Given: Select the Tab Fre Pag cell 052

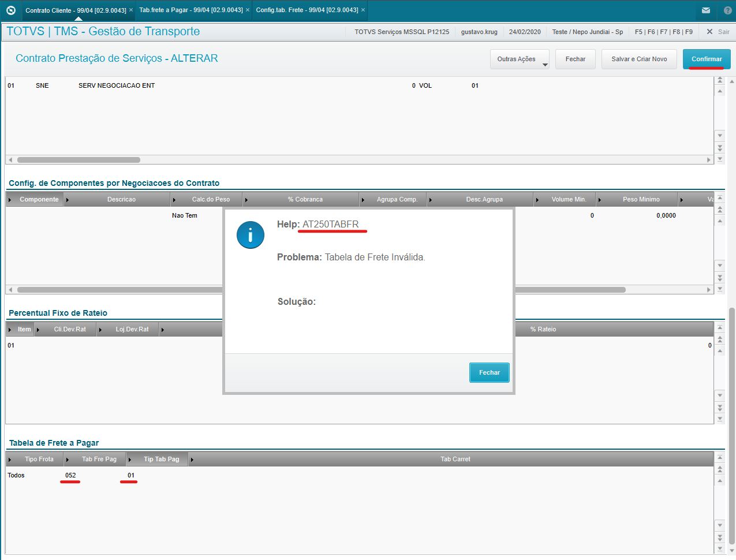Looking at the screenshot, I should pos(70,475).
